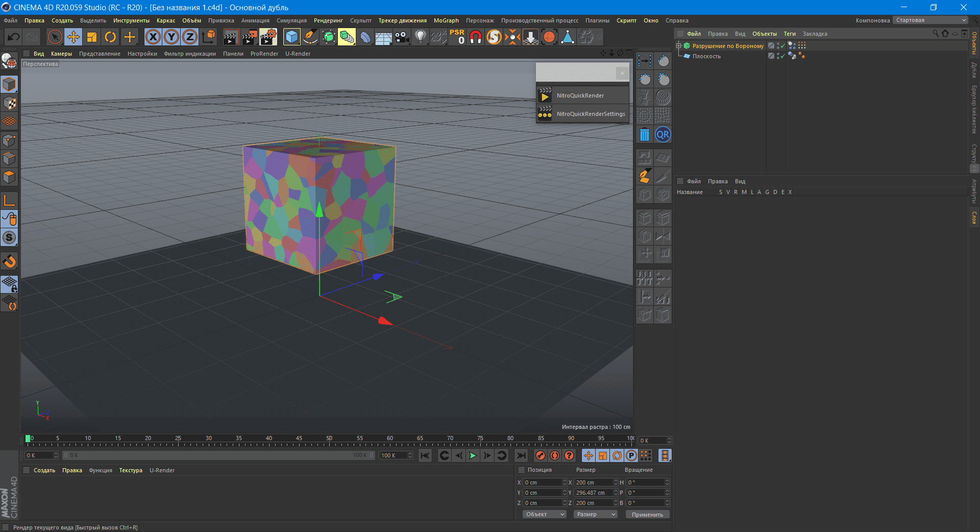The height and width of the screenshot is (532, 980).
Task: Add a Cube primitive object
Action: click(292, 37)
